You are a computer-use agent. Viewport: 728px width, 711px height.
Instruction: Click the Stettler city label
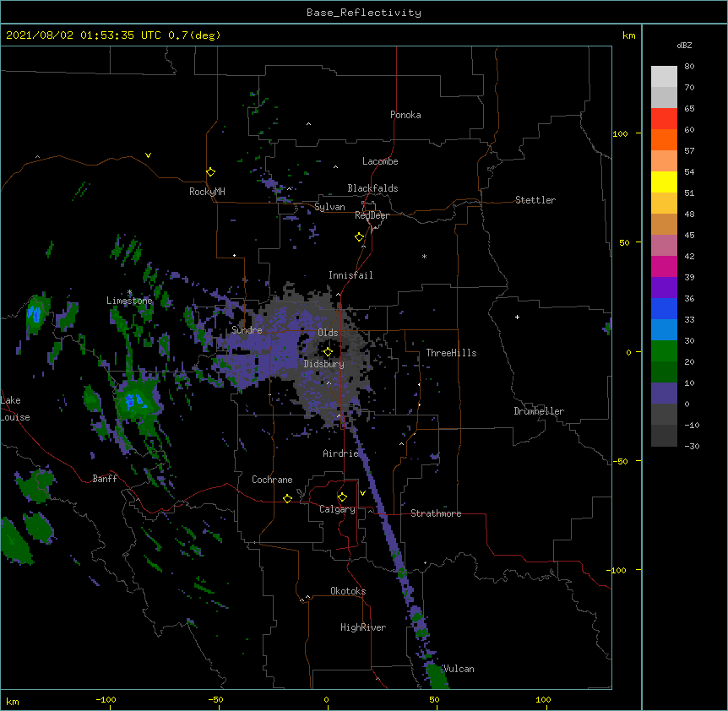[x=535, y=200]
